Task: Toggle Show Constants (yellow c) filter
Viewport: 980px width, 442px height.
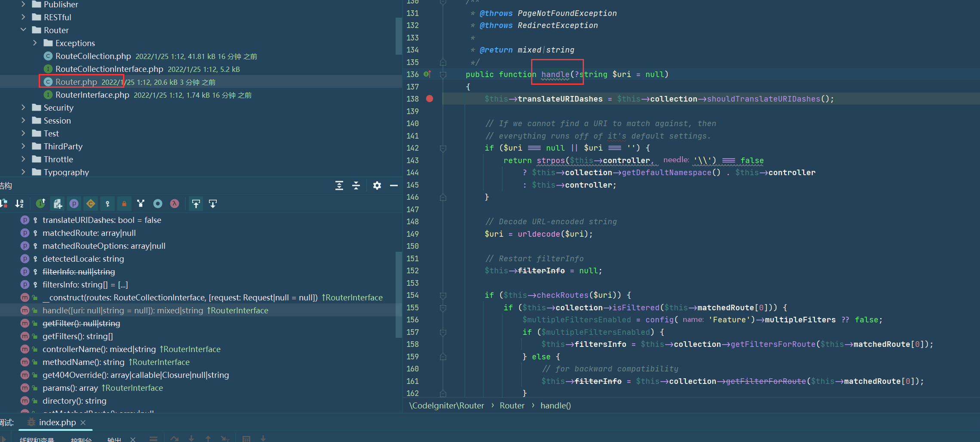Action: [x=91, y=204]
